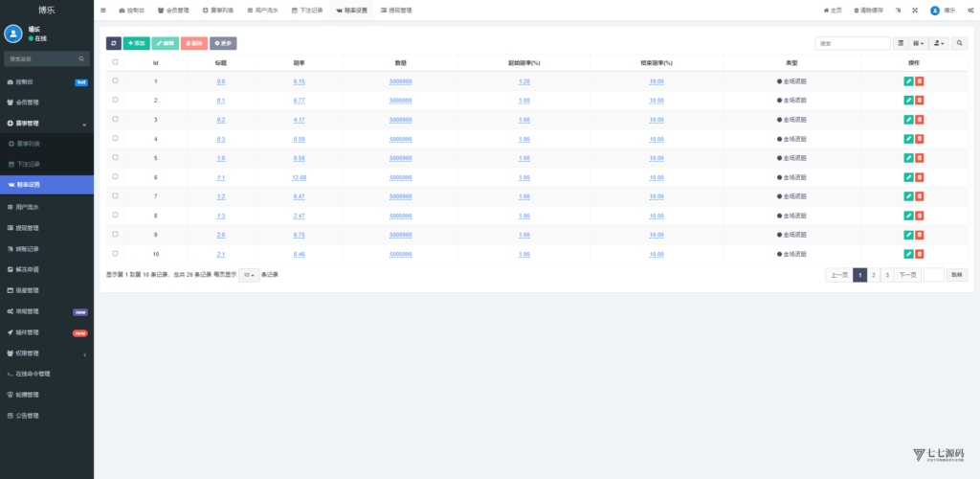Click the green 添加 button
Image resolution: width=980 pixels, height=479 pixels.
coord(136,43)
